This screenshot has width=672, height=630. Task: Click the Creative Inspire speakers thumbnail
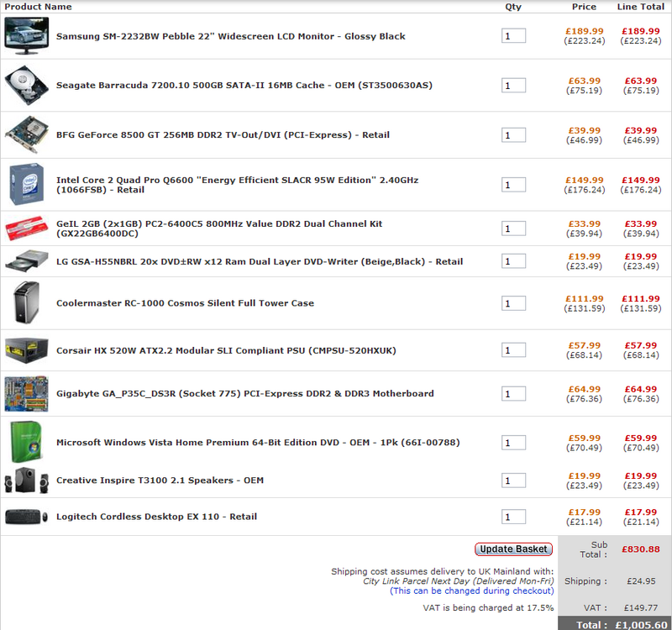[27, 480]
